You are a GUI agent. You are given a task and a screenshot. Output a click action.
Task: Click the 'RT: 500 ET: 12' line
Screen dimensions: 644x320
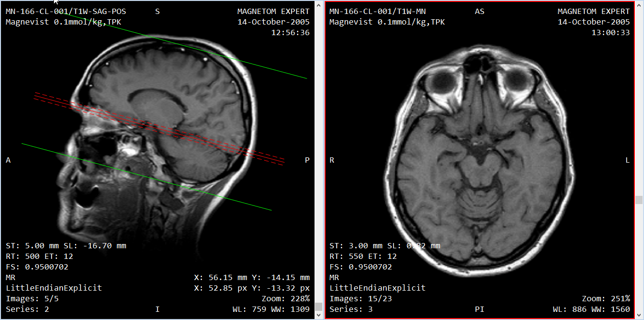coord(39,256)
